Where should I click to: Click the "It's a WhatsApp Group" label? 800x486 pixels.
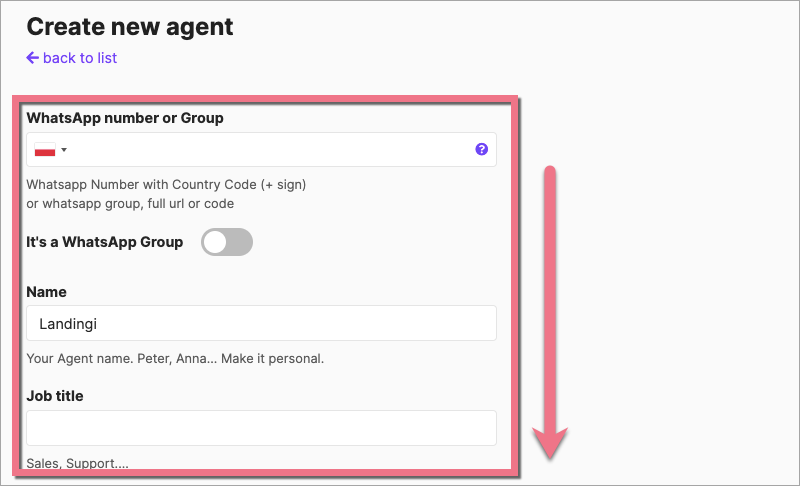[105, 242]
